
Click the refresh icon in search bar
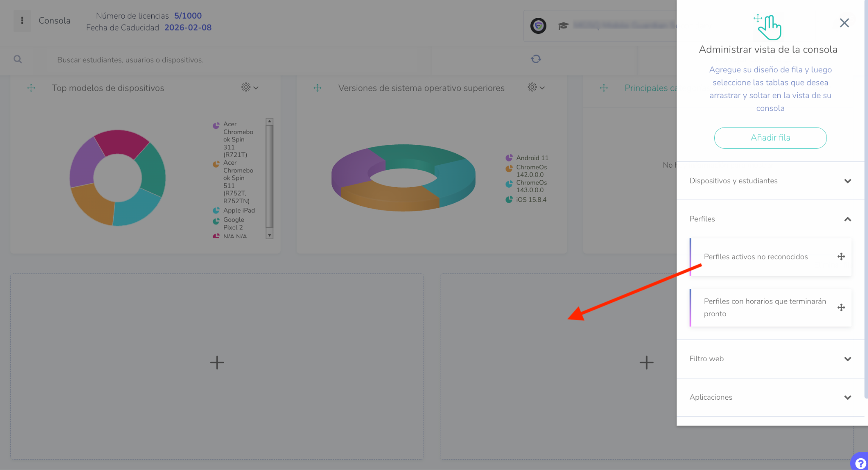[536, 59]
